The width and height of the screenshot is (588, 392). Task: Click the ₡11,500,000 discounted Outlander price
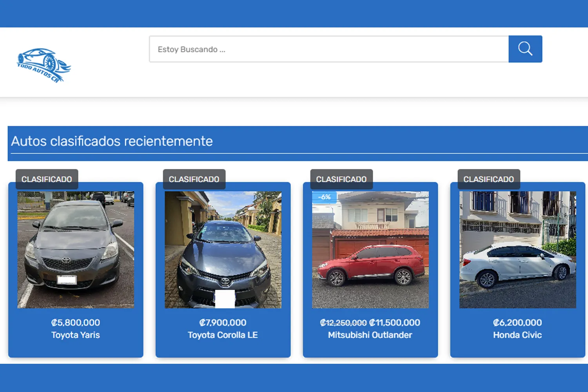coord(395,322)
